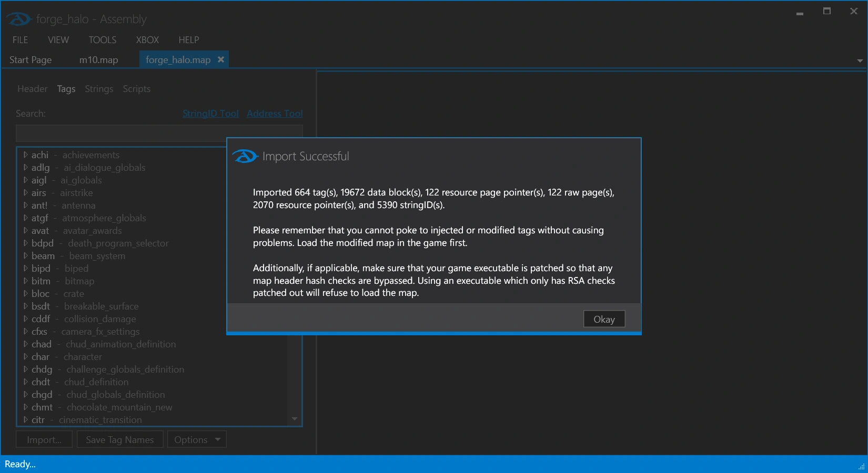Open the HELP menu
The image size is (868, 473).
[189, 40]
